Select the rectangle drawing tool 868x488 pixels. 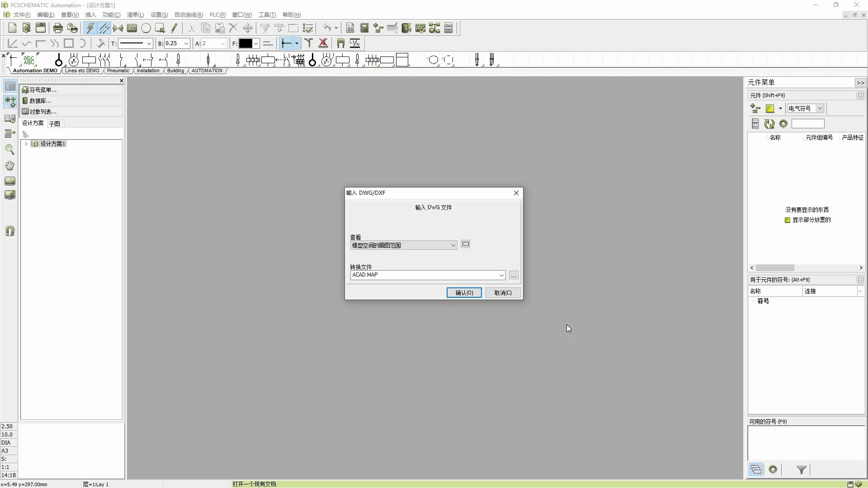click(69, 43)
